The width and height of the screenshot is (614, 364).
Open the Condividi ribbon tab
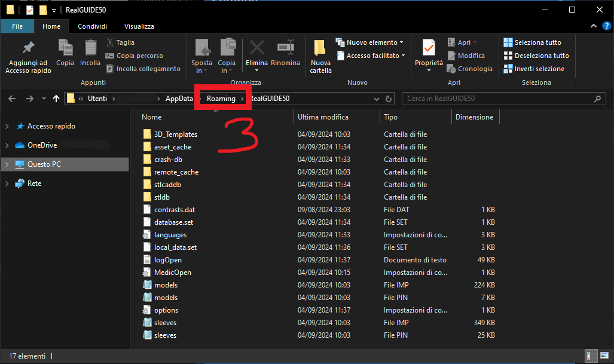93,26
